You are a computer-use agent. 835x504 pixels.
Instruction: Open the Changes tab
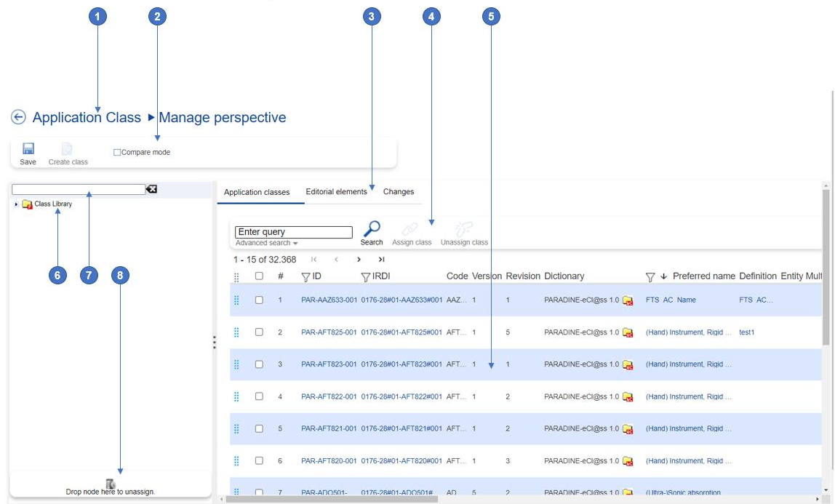point(399,192)
